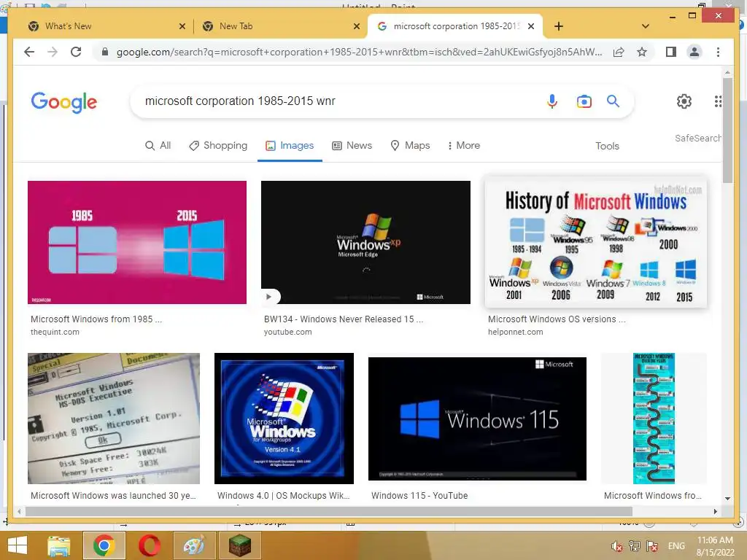Bookmark this page with the star
This screenshot has height=560, width=747.
tap(642, 52)
